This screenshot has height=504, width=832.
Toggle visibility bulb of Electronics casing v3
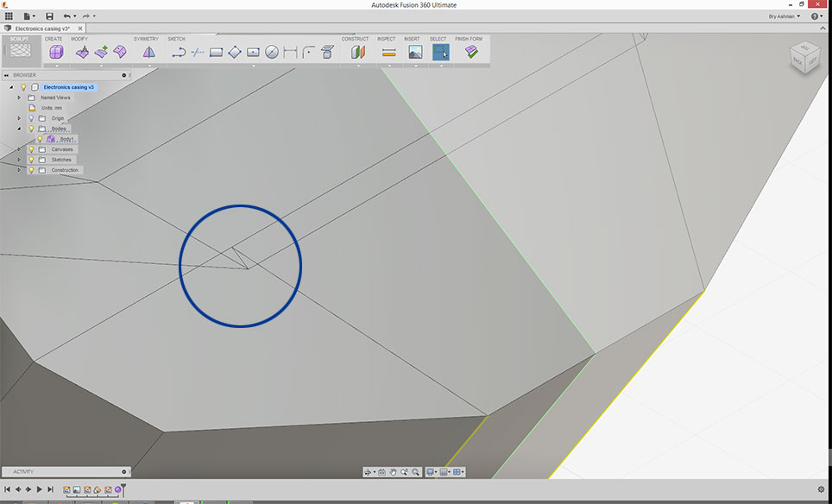[x=23, y=87]
